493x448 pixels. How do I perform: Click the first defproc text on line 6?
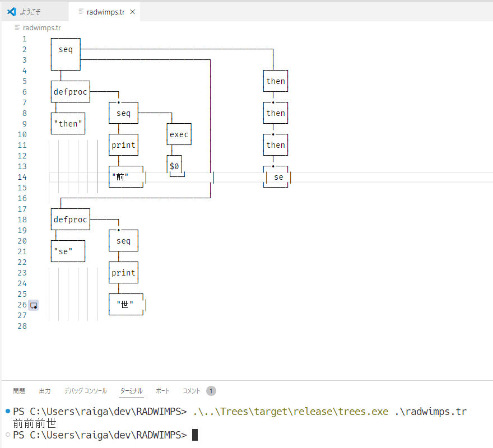click(x=70, y=92)
